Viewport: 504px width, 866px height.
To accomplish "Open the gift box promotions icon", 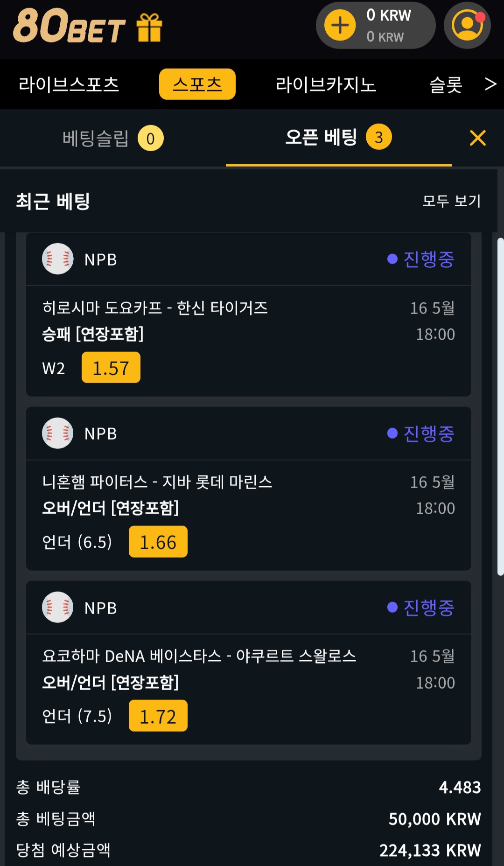I will point(149,27).
